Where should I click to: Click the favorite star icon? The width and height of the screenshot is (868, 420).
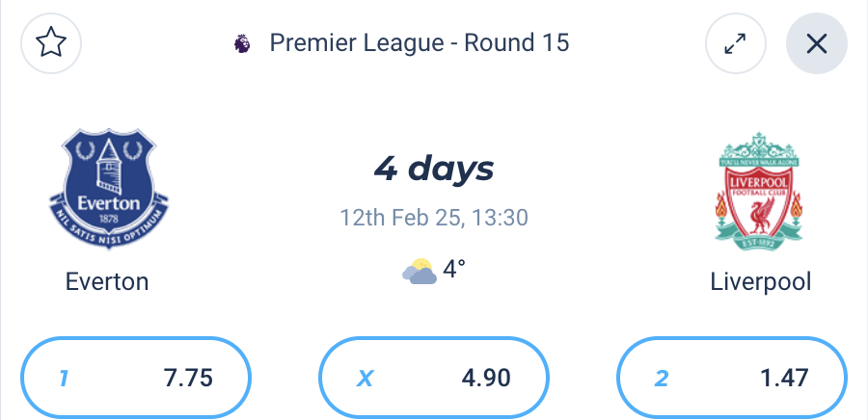click(x=50, y=43)
